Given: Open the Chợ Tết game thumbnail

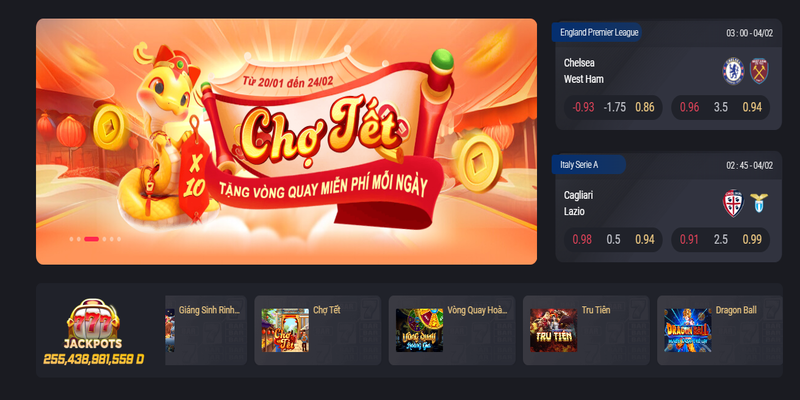Looking at the screenshot, I should [285, 330].
